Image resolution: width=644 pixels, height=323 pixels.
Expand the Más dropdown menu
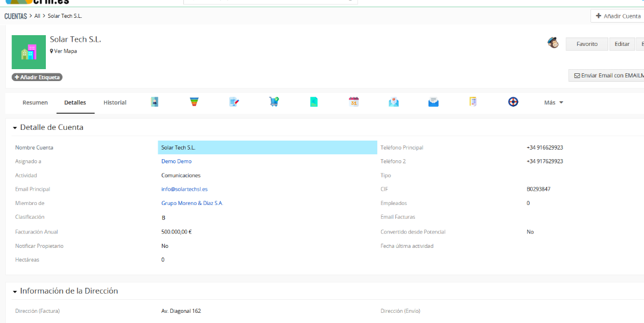click(x=553, y=103)
